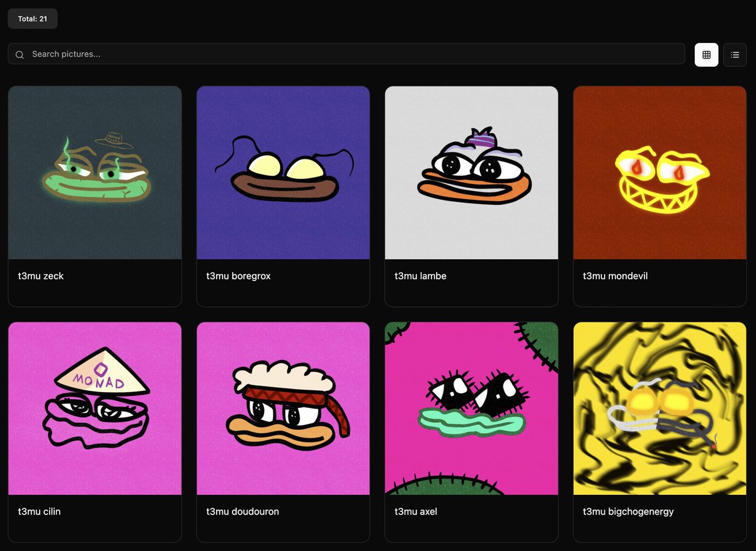The image size is (756, 551).
Task: Click the 't3mu zeck' title
Action: pos(41,276)
